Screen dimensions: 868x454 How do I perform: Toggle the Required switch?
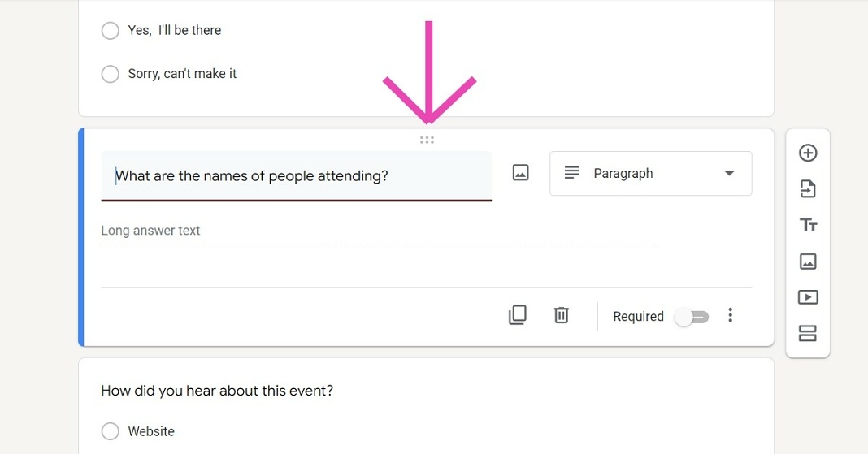tap(692, 317)
